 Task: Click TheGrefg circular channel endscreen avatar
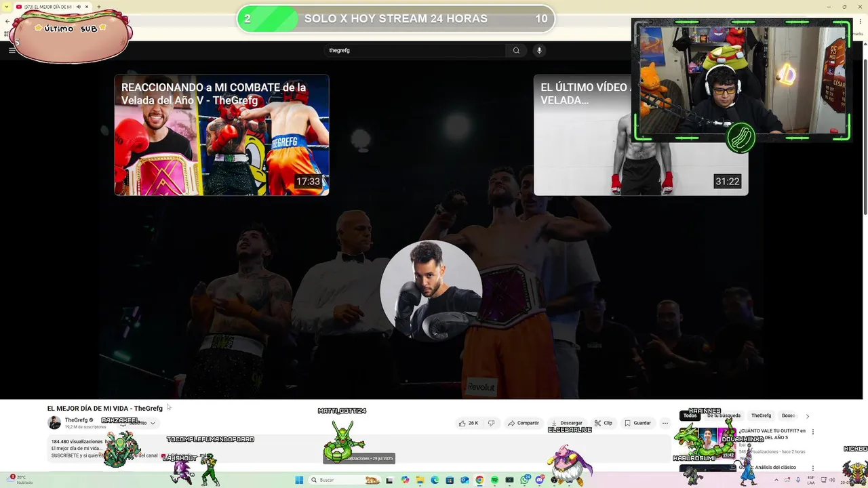point(431,290)
